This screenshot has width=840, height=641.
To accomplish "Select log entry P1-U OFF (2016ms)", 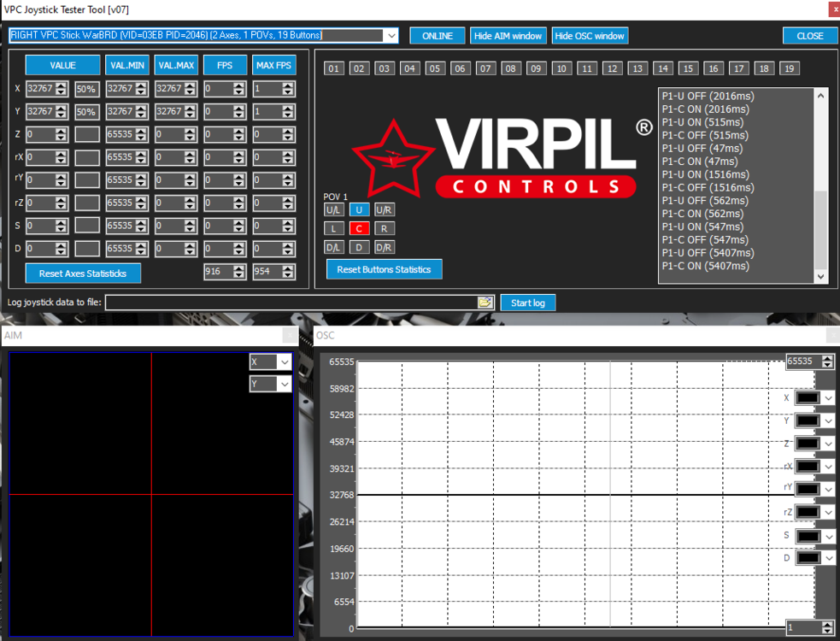I will pyautogui.click(x=708, y=96).
